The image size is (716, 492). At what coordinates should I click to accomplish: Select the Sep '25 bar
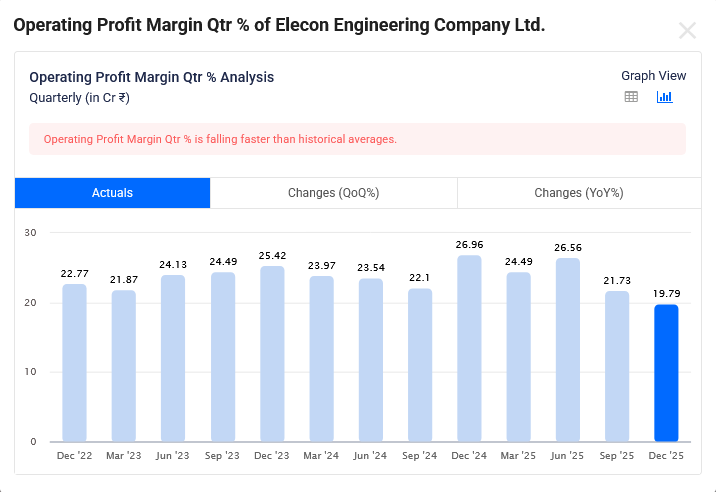coord(617,366)
